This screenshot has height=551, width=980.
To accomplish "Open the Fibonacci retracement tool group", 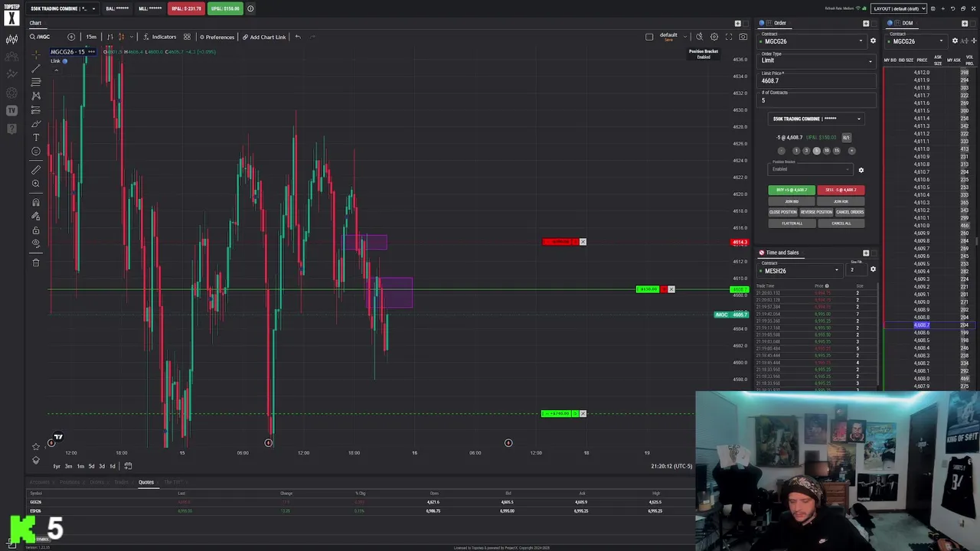I will 35,82.
